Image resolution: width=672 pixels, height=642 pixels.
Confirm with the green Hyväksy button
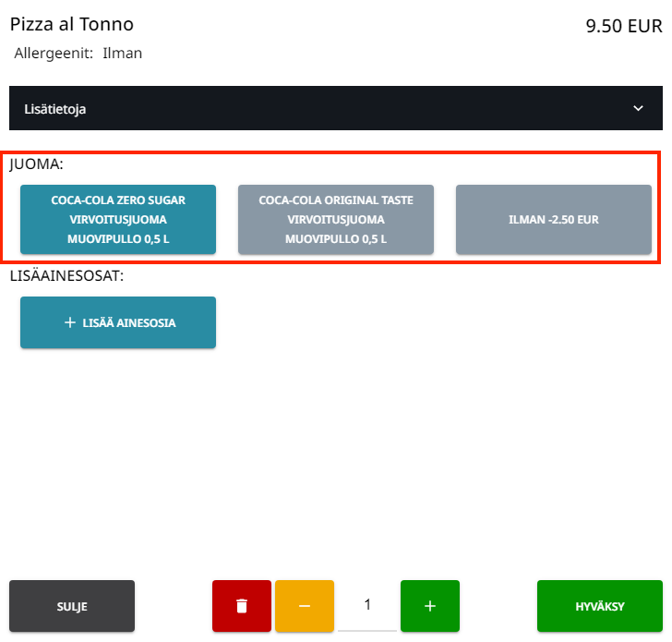coord(600,606)
